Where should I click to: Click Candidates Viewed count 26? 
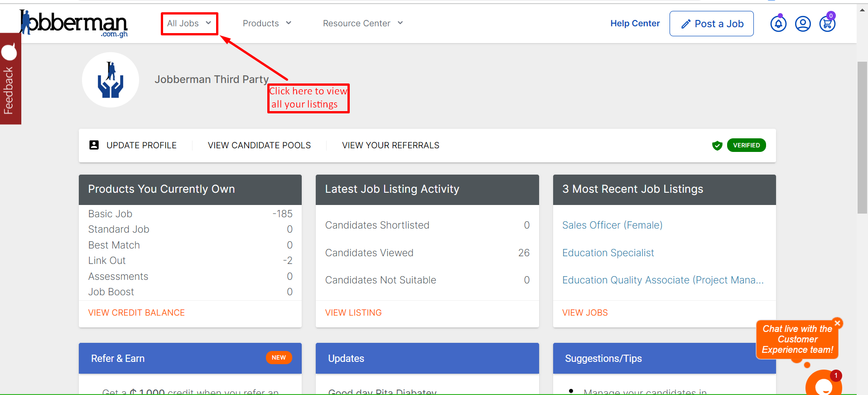coord(524,253)
